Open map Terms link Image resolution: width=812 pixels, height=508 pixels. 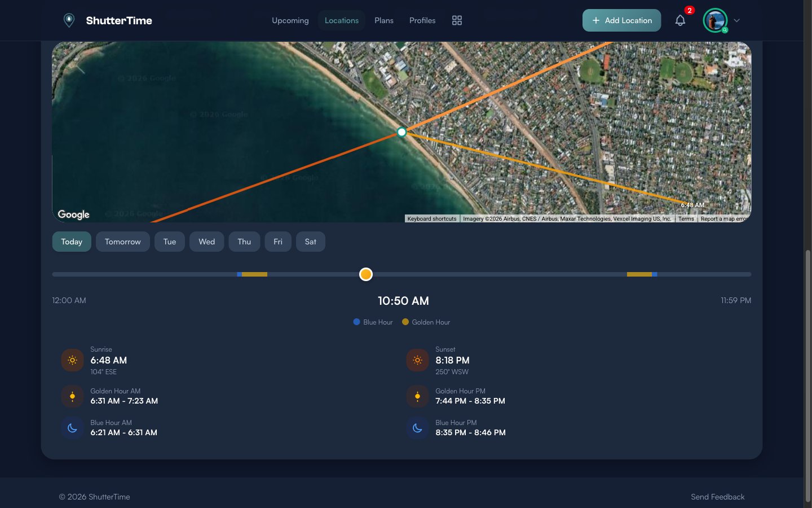coord(686,219)
